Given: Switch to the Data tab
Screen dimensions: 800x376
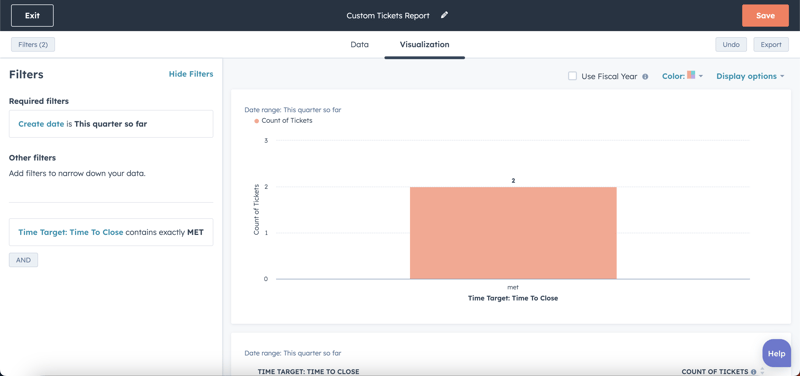Looking at the screenshot, I should pyautogui.click(x=359, y=44).
